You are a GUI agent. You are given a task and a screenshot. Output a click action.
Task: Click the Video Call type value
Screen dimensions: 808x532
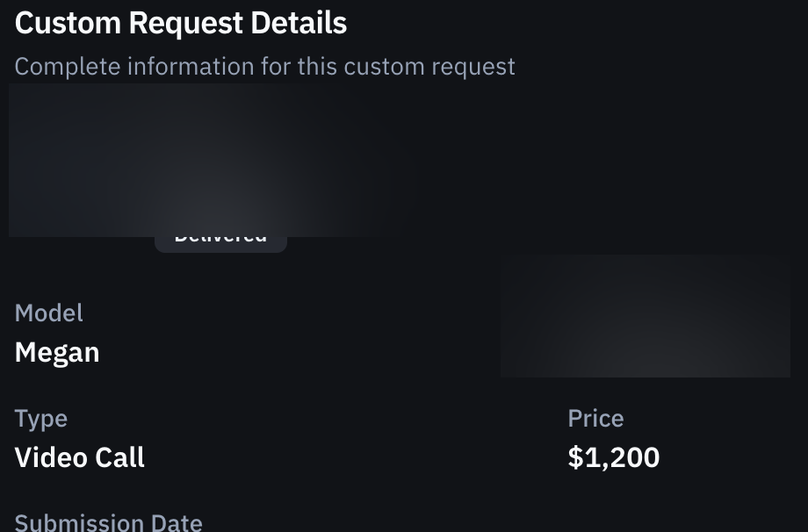click(x=79, y=457)
